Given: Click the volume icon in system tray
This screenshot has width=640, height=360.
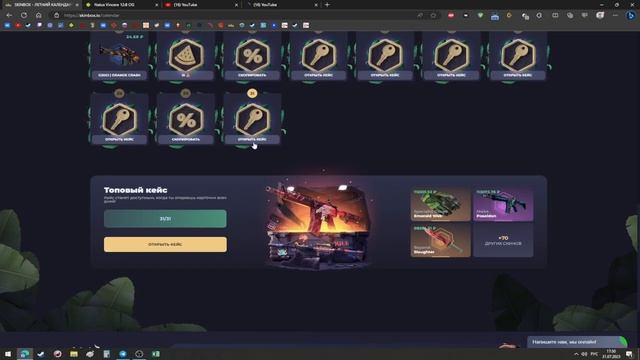Looking at the screenshot, I should point(584,354).
